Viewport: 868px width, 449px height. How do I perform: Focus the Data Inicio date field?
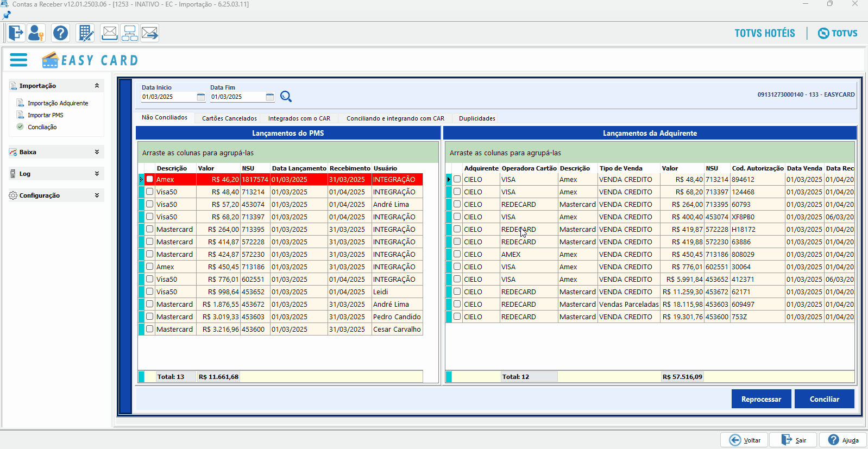168,97
